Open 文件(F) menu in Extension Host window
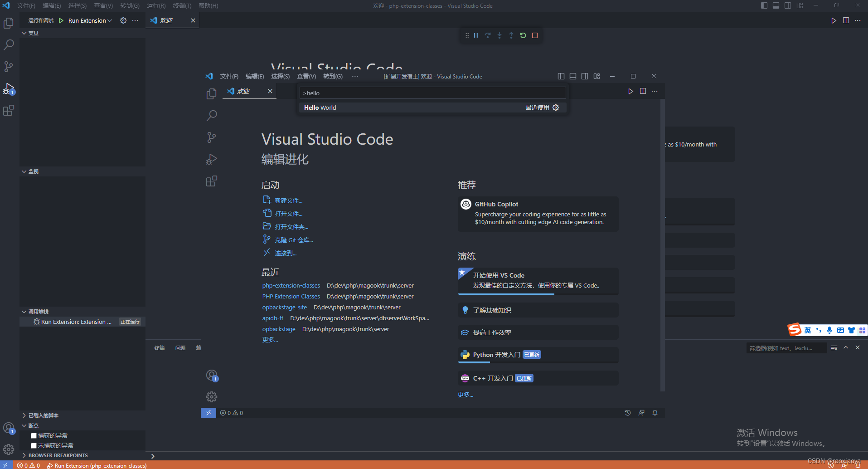Image resolution: width=868 pixels, height=469 pixels. click(229, 76)
